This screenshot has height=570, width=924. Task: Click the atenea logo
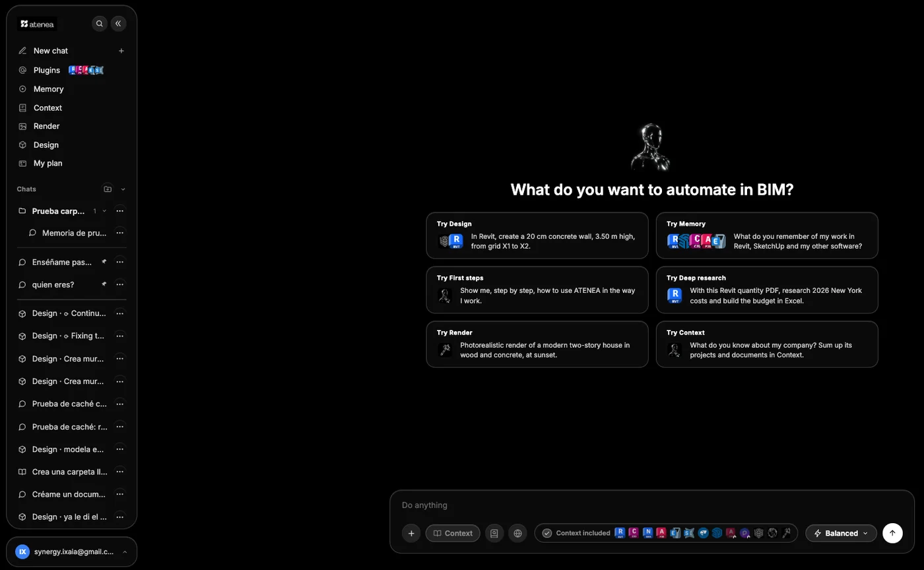pyautogui.click(x=37, y=24)
